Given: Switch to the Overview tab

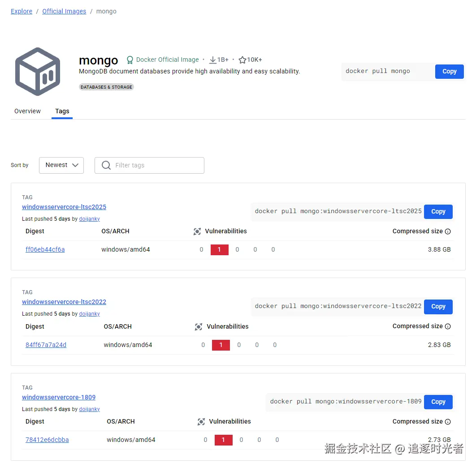Looking at the screenshot, I should (27, 111).
